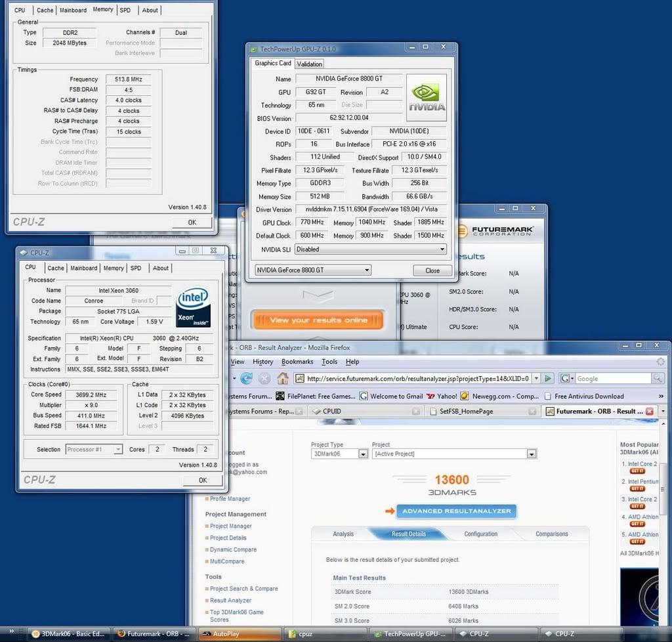
Task: Click Advanced ResultAnalyzer button
Action: pos(456,511)
